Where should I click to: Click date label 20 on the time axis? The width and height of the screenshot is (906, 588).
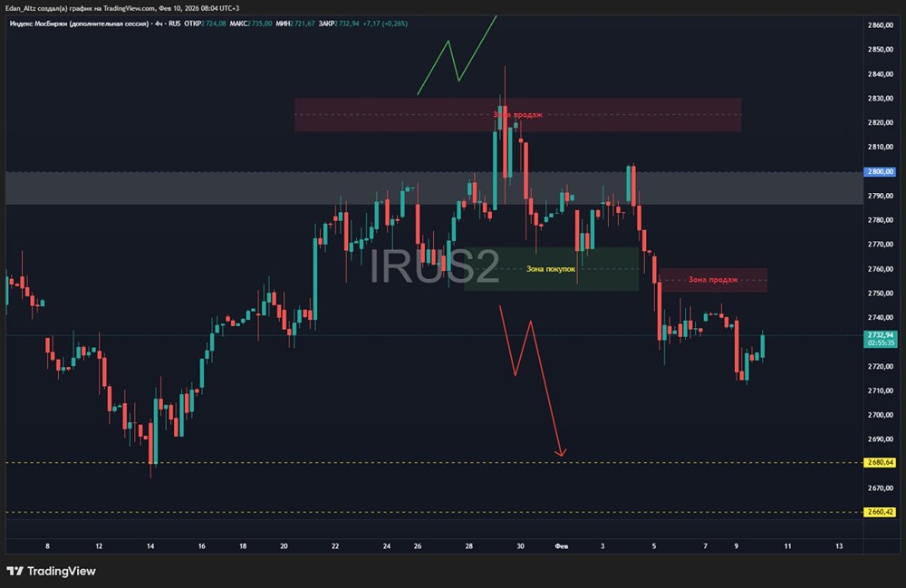click(x=284, y=545)
